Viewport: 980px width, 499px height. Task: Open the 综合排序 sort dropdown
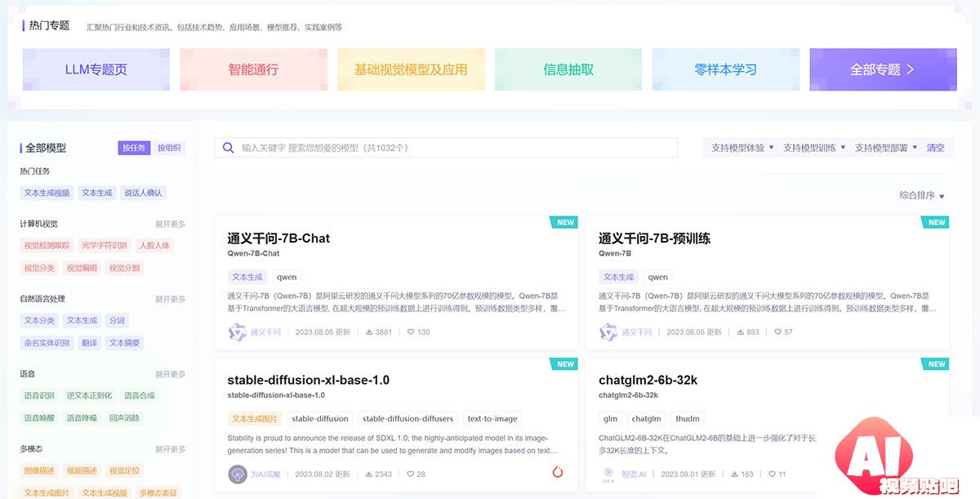tap(922, 195)
